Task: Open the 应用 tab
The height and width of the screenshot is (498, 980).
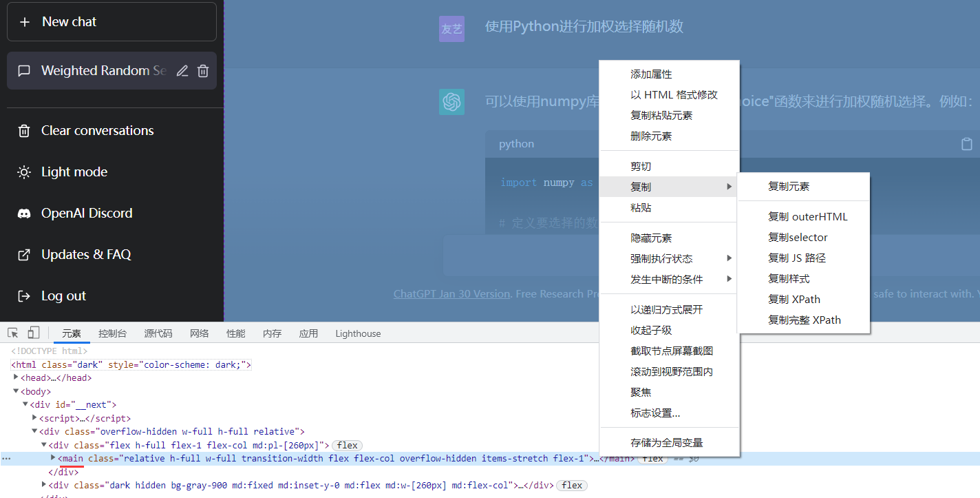Action: (309, 333)
